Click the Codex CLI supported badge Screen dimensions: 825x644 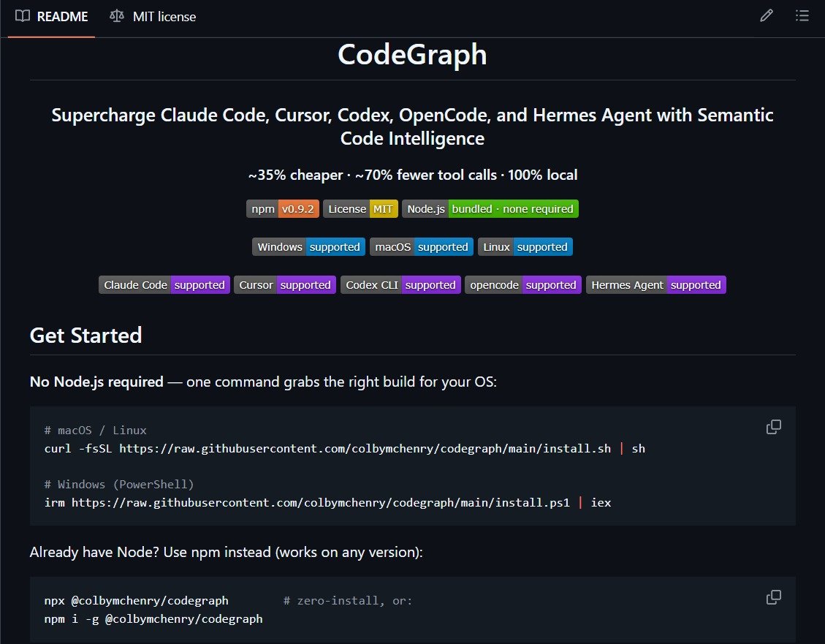[401, 284]
